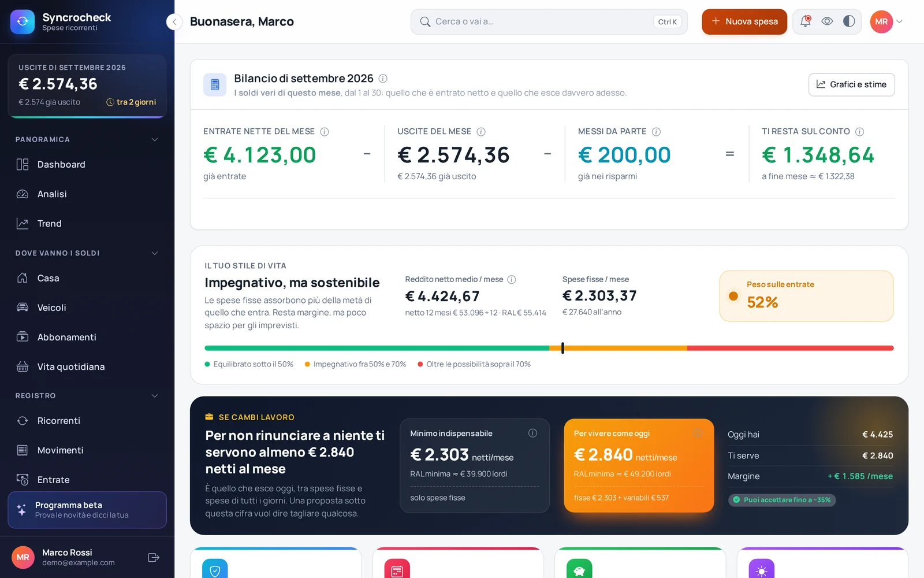Image resolution: width=924 pixels, height=578 pixels.
Task: Click the Peso sulle entrate 52% card
Action: pyautogui.click(x=806, y=296)
